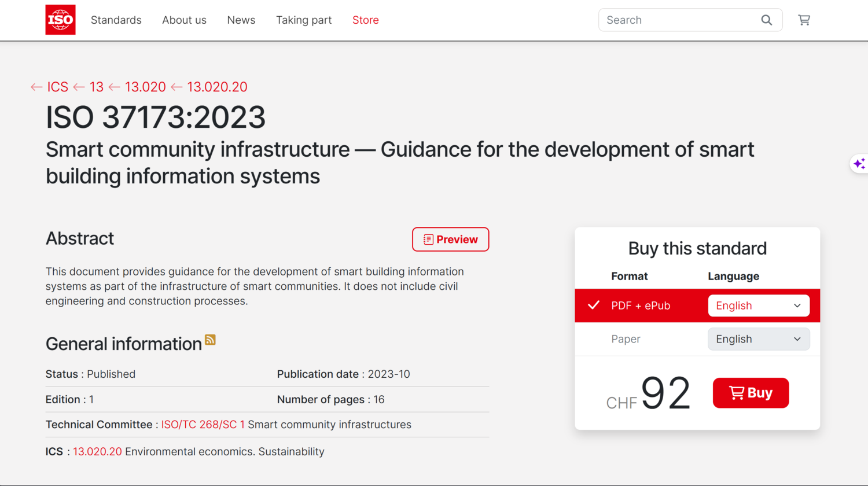This screenshot has width=868, height=486.
Task: Open the PDF + ePub language dropdown
Action: click(759, 305)
